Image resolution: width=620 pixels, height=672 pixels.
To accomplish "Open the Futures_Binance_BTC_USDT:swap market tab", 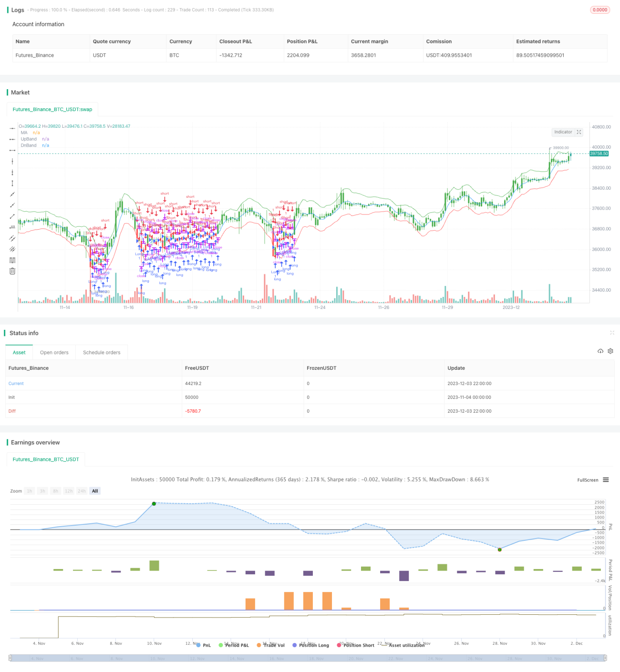I will coord(52,110).
